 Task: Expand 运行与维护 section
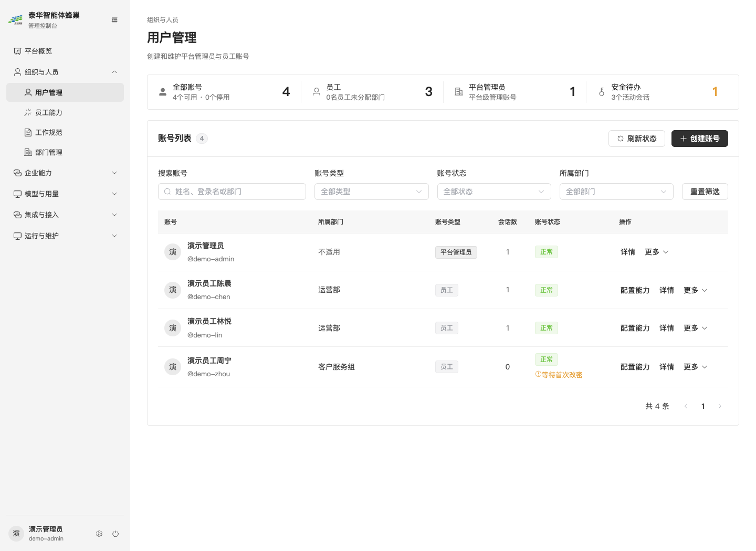pyautogui.click(x=65, y=236)
